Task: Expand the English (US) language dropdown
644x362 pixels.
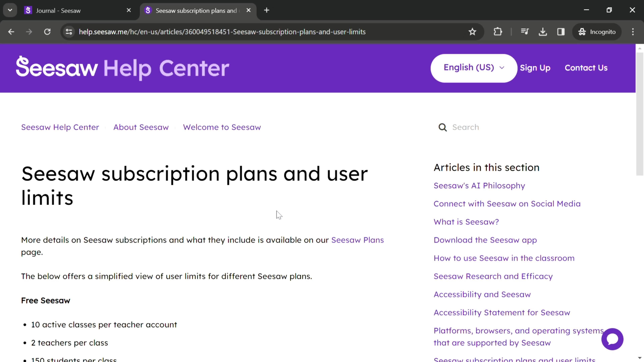Action: [474, 68]
